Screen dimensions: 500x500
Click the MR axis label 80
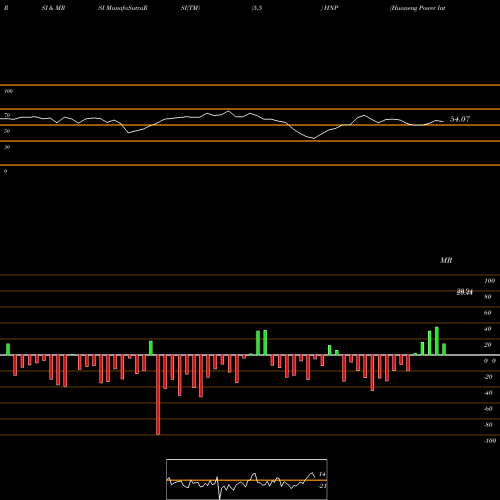(488, 297)
